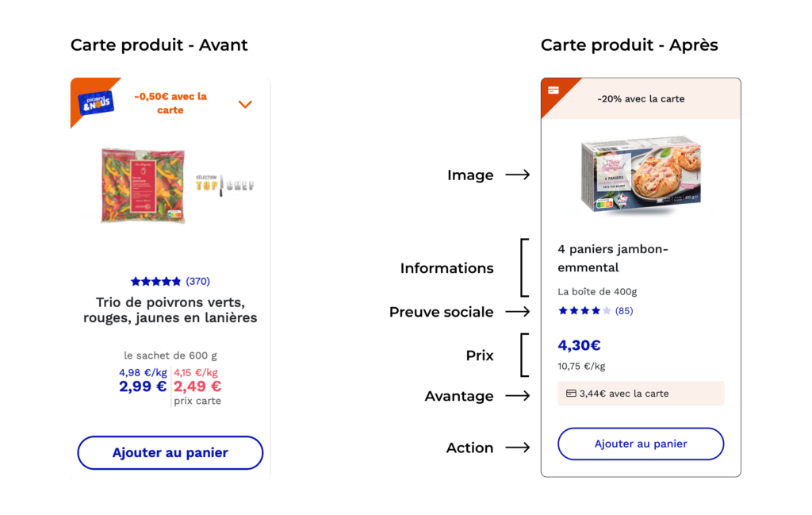
Task: Click the Sélection Top Chef logo
Action: click(224, 181)
